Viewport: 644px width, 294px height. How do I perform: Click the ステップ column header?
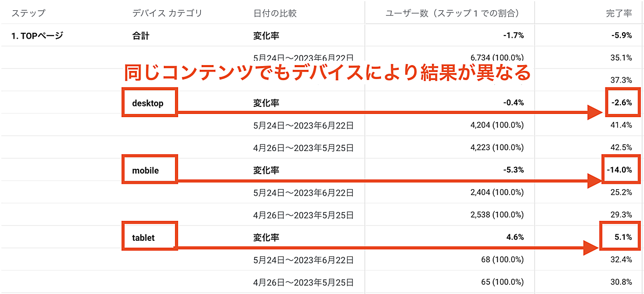28,13
